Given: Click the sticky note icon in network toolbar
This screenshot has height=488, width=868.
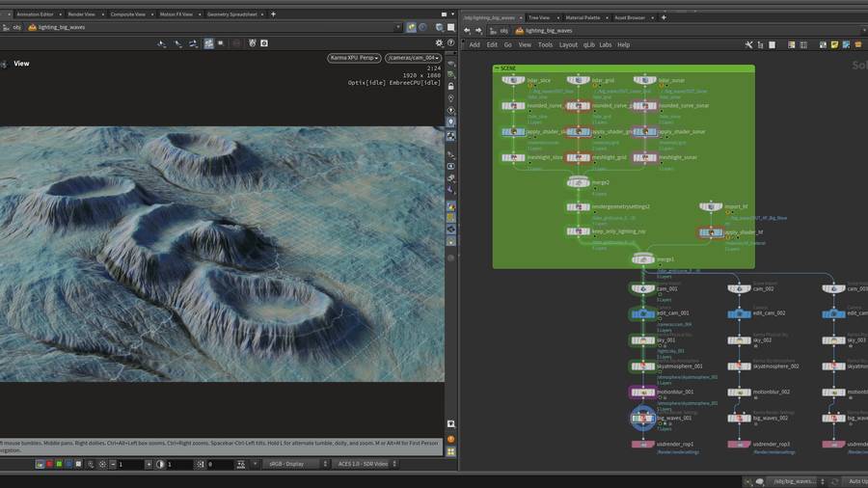Looking at the screenshot, I should [835, 44].
